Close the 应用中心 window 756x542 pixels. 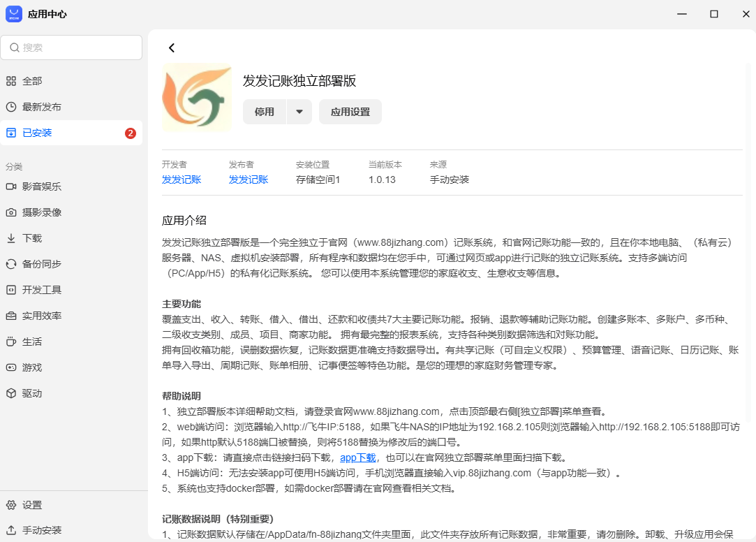coord(746,14)
